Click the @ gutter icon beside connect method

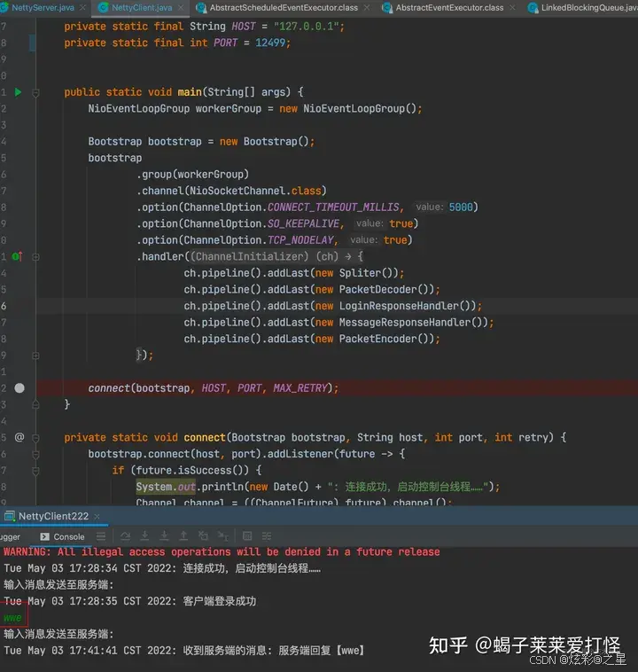click(19, 437)
